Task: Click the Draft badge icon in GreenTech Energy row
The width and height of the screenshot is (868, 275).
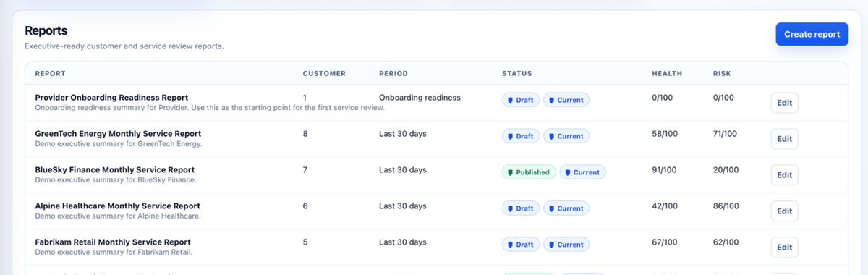Action: pyautogui.click(x=510, y=136)
